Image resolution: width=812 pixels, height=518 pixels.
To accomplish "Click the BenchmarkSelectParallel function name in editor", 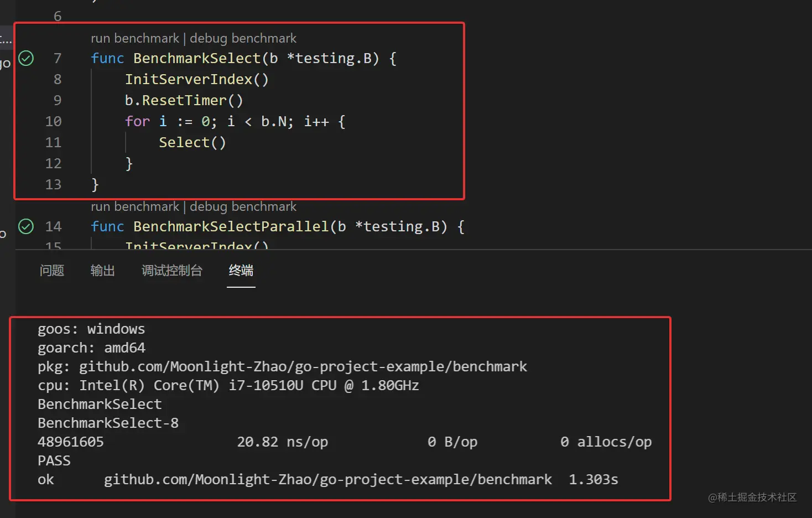I will (x=231, y=226).
